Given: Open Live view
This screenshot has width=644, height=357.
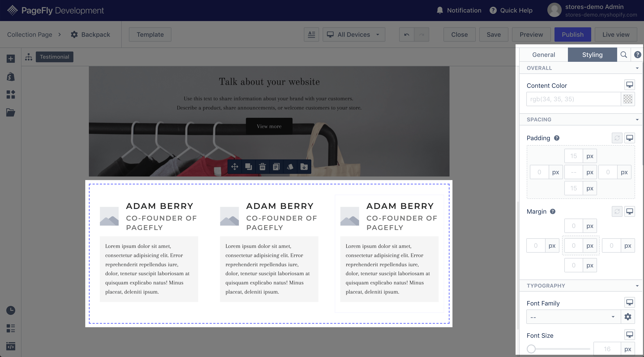Looking at the screenshot, I should 616,34.
